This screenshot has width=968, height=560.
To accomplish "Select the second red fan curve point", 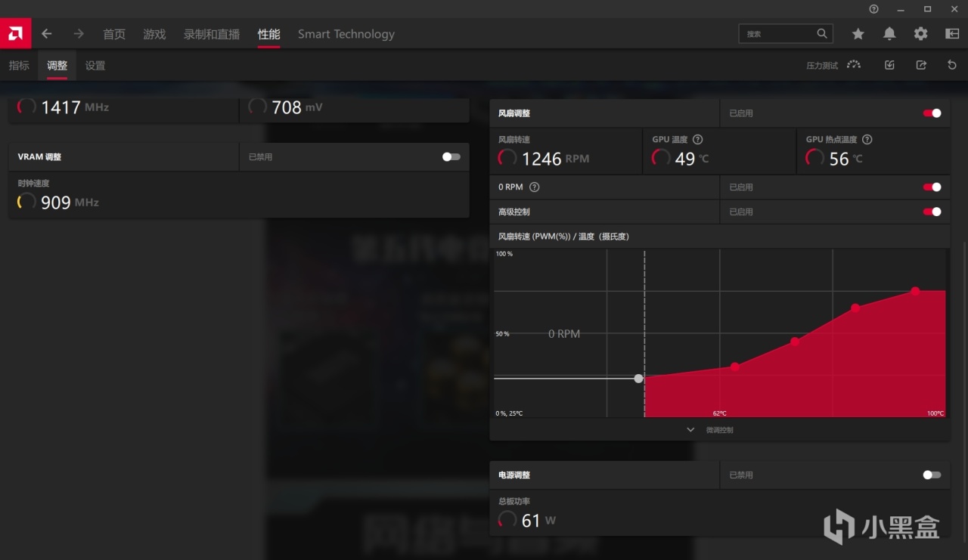I will coord(795,342).
